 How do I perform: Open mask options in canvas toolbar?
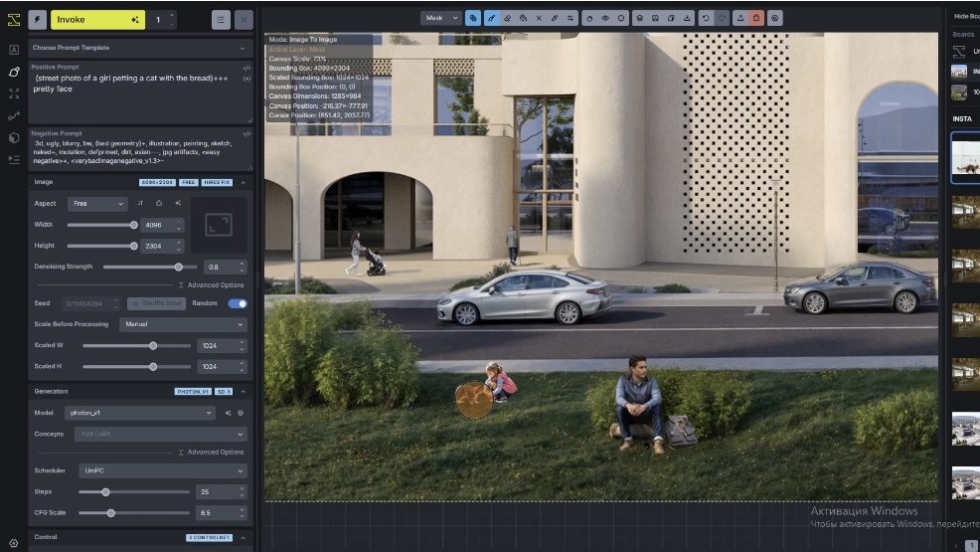(473, 18)
